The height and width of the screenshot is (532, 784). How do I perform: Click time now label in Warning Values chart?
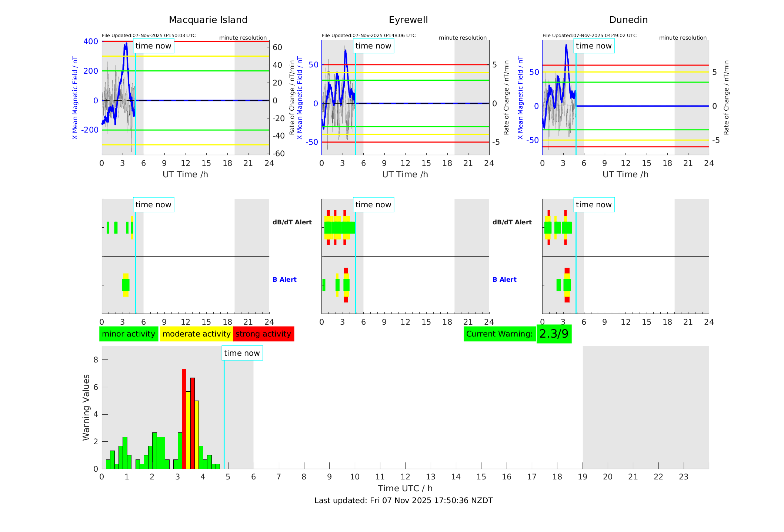coord(242,353)
